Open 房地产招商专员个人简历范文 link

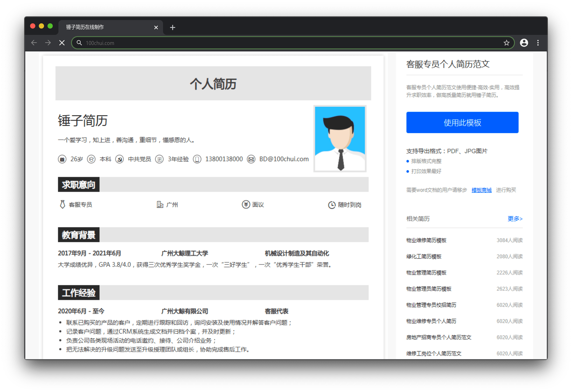[x=439, y=337]
